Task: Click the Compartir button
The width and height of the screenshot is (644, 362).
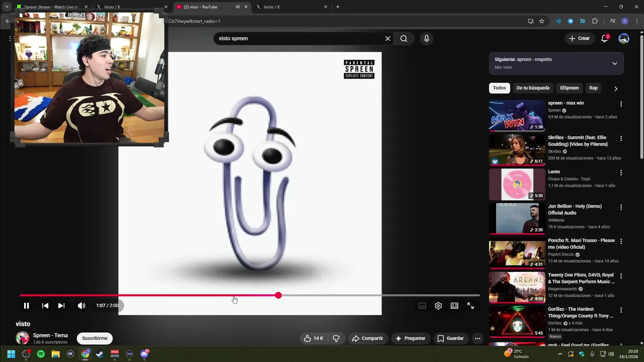Action: coord(367,338)
